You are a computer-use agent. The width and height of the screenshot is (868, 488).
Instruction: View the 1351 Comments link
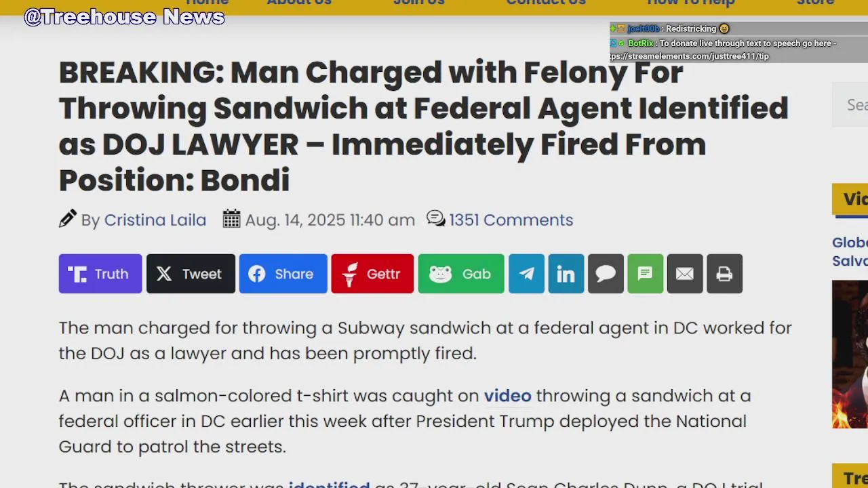click(x=511, y=220)
